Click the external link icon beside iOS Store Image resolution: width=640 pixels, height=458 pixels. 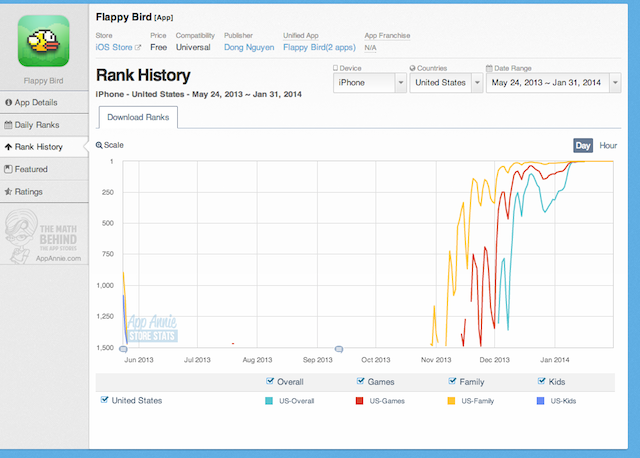click(x=138, y=47)
